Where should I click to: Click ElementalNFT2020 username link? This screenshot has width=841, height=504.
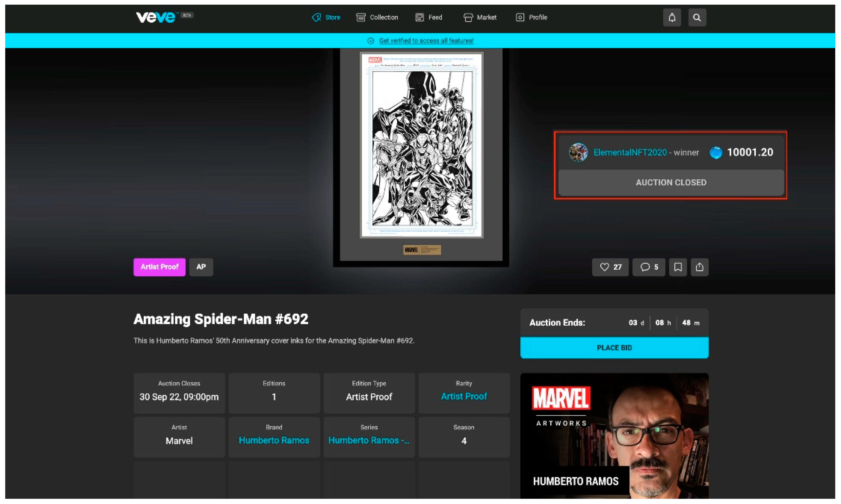point(630,153)
